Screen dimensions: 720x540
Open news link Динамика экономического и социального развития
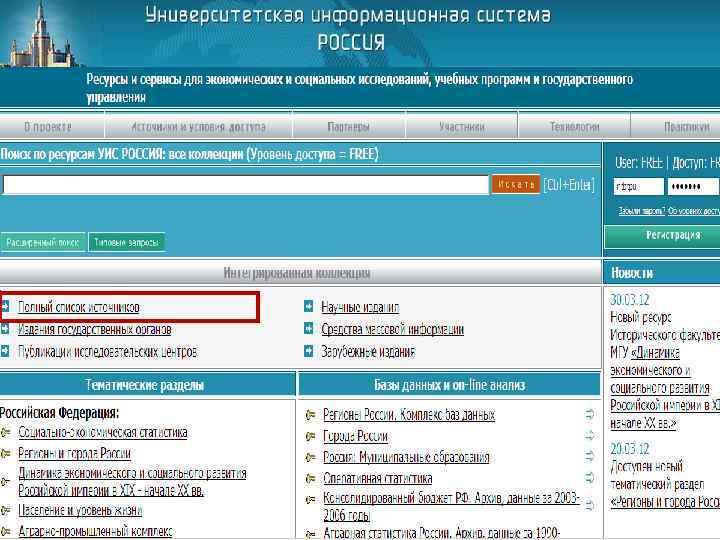(665, 388)
